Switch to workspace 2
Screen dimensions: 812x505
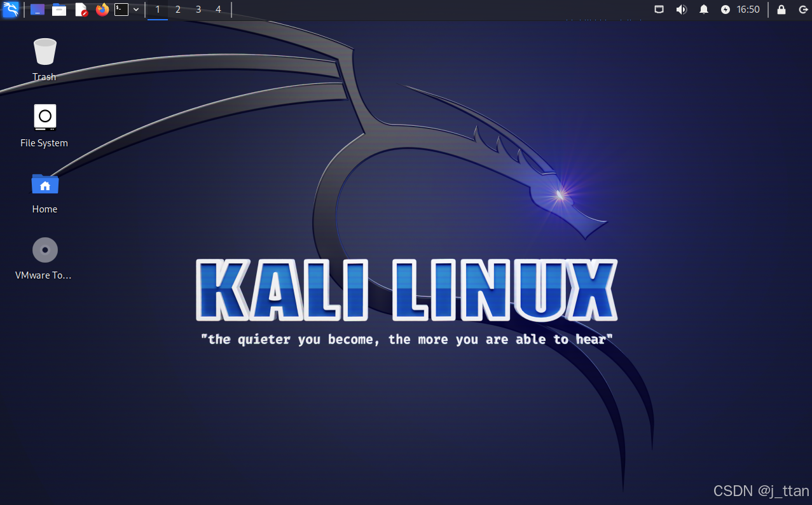177,10
